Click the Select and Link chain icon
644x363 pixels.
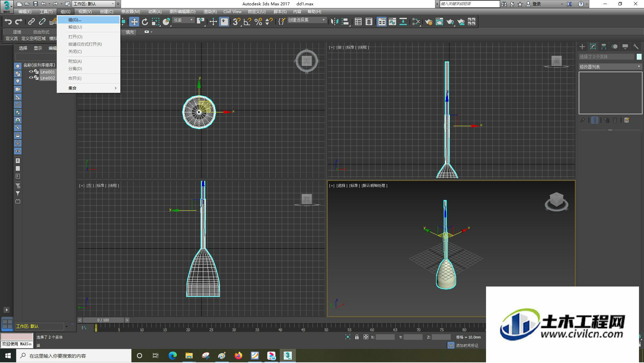pyautogui.click(x=31, y=22)
